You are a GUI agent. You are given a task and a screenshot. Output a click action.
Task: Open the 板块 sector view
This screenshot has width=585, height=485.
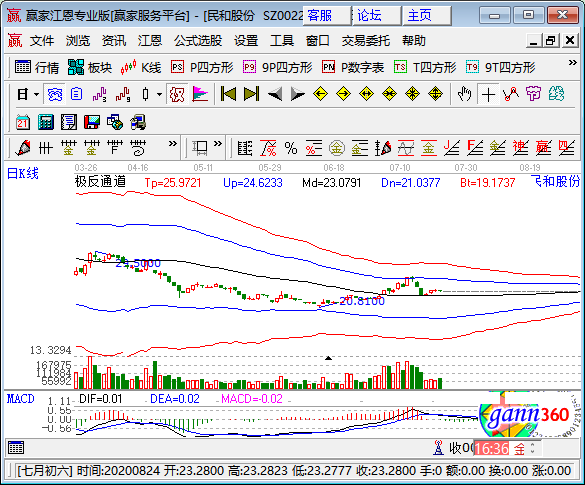(x=90, y=68)
